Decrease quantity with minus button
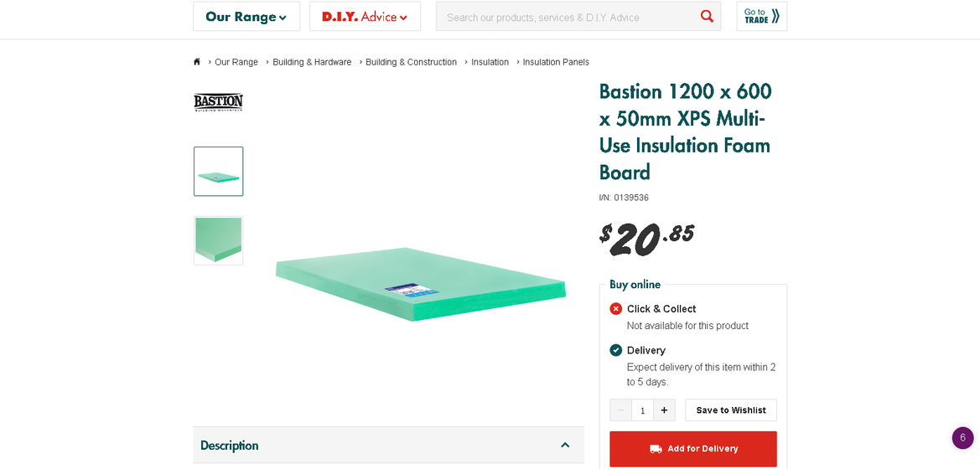Viewport: 980px width, 469px height. pyautogui.click(x=620, y=410)
